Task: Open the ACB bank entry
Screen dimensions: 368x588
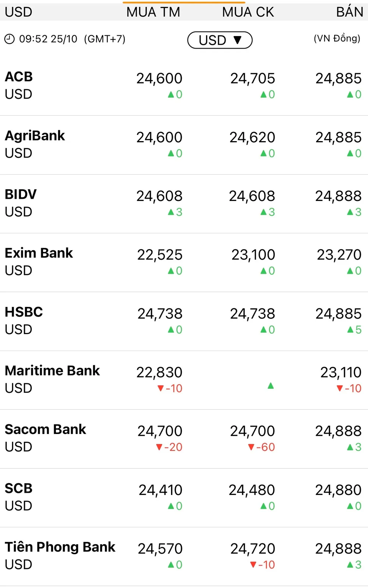Action: [x=19, y=77]
